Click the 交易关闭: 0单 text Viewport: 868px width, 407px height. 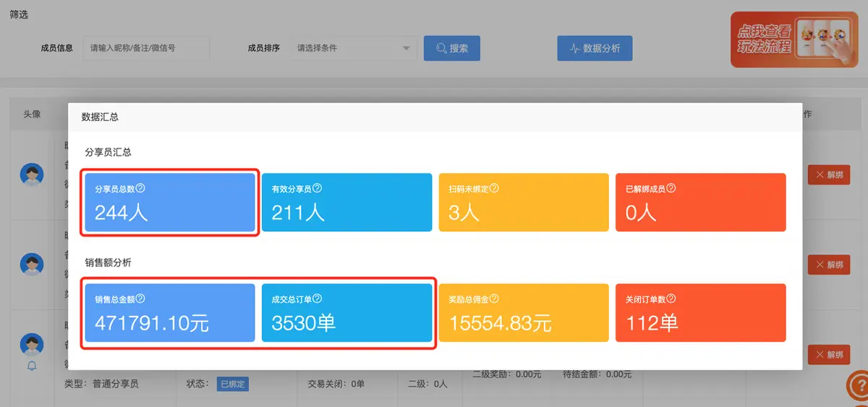click(336, 384)
